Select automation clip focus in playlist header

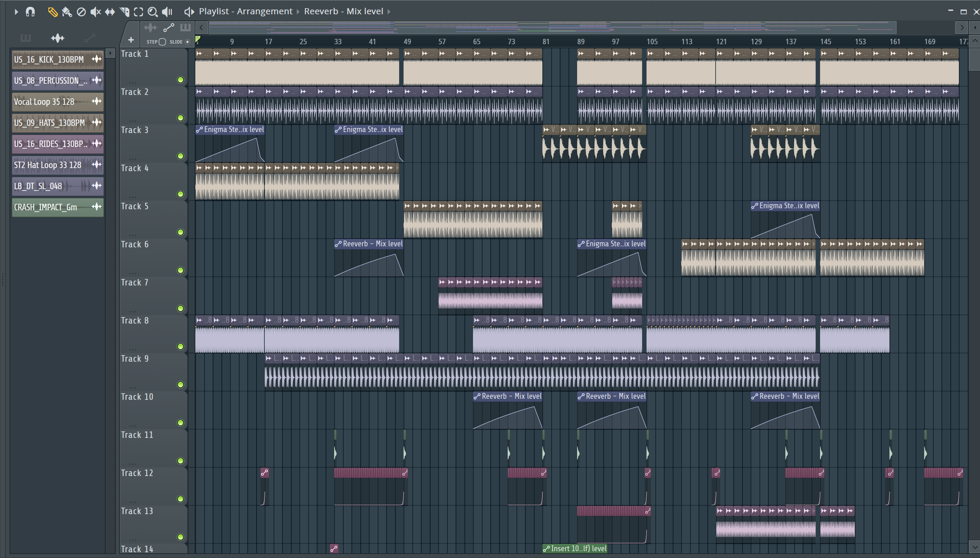169,28
